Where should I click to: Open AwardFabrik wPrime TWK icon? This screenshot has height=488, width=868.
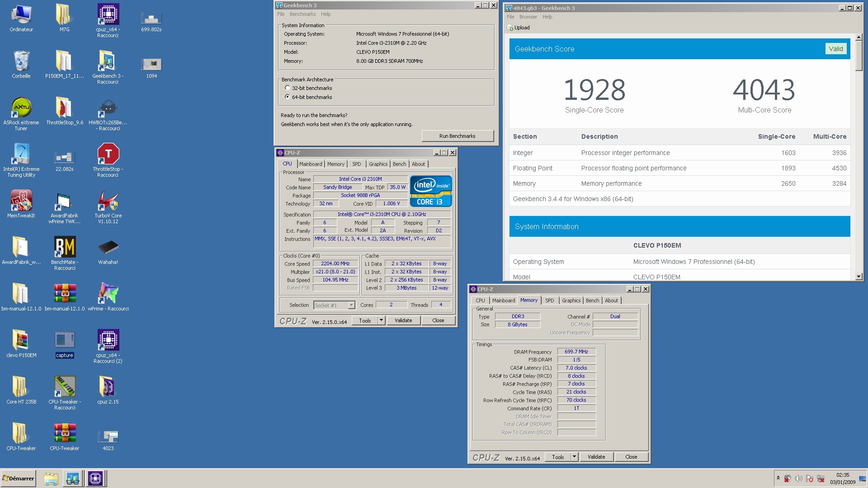(65, 207)
